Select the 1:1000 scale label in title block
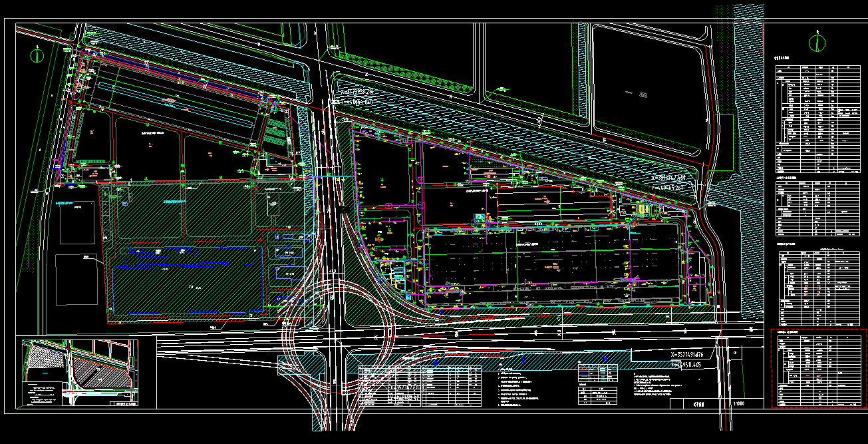The height and width of the screenshot is (444, 868). 738,403
